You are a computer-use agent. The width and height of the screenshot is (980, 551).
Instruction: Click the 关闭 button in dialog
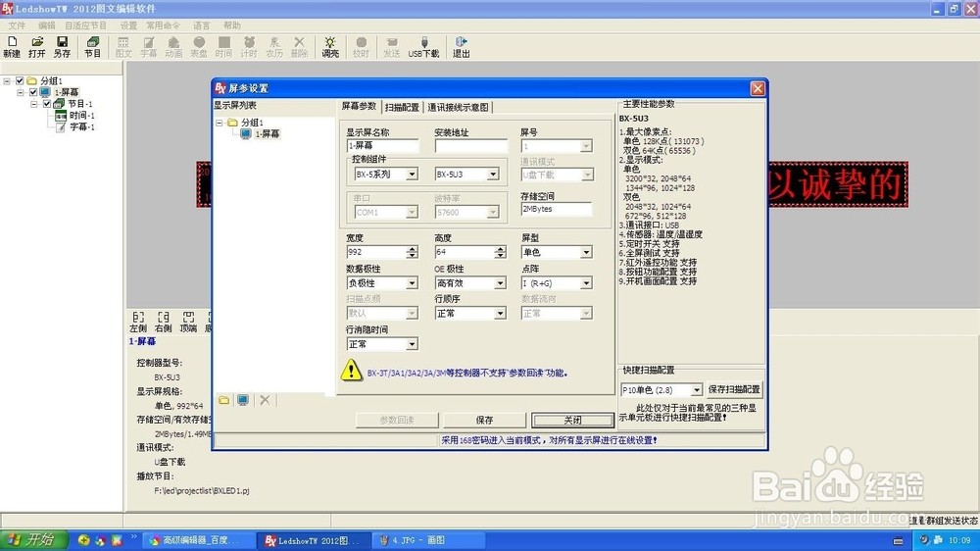(x=572, y=421)
